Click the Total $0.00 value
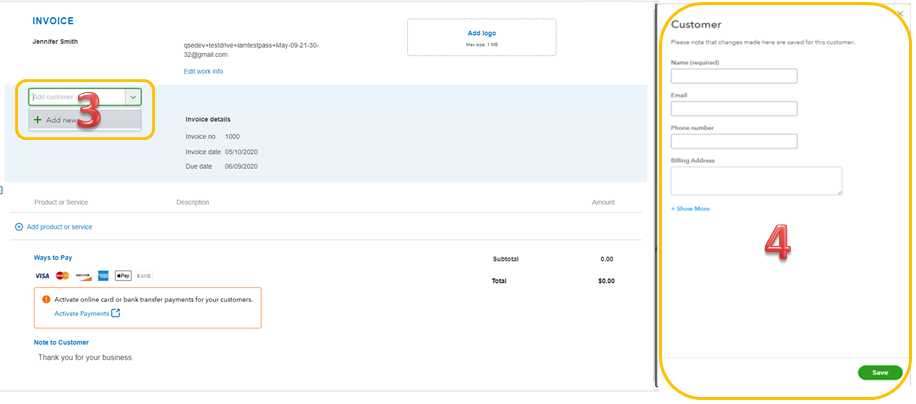 [x=606, y=281]
